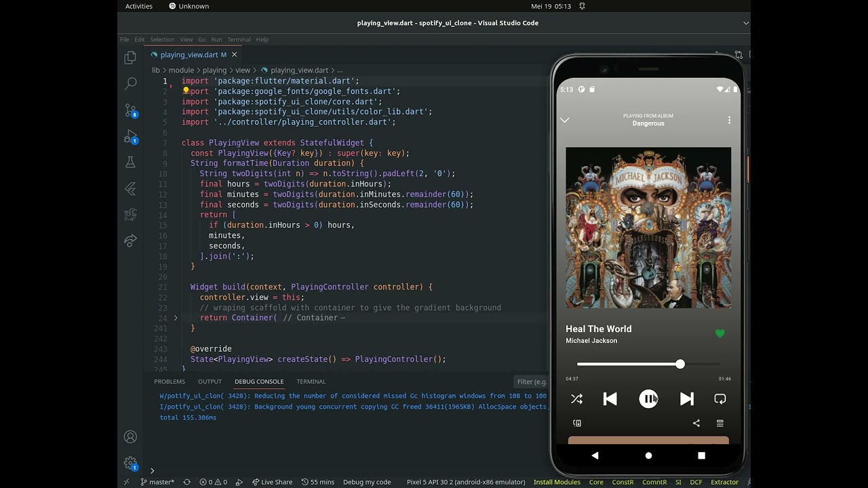Click the share icon in emulator player

[x=696, y=423]
